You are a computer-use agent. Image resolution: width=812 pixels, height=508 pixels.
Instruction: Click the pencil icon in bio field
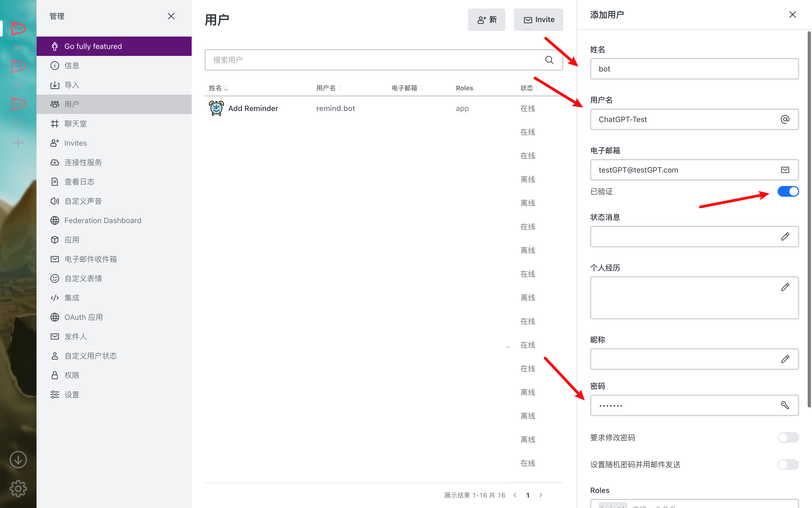(785, 287)
